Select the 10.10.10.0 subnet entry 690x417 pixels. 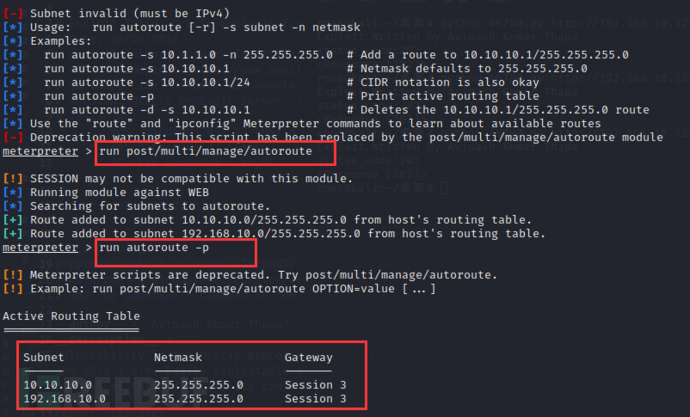[x=58, y=385]
